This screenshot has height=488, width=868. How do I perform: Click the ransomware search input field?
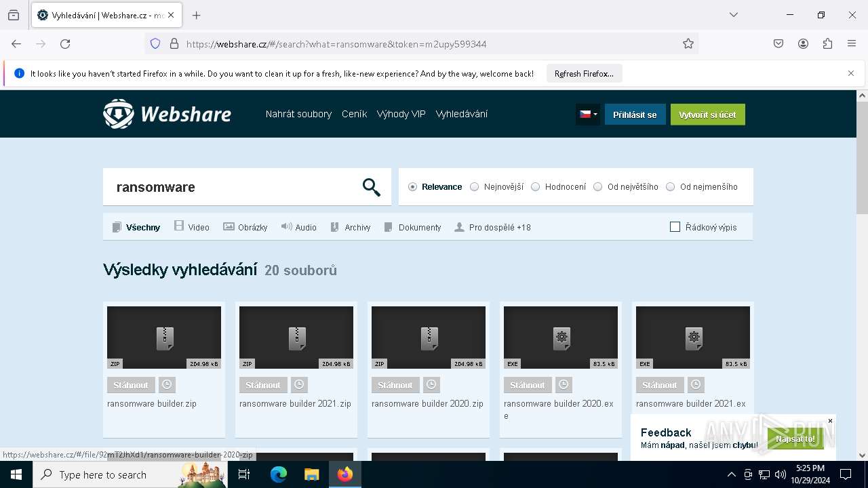click(234, 187)
